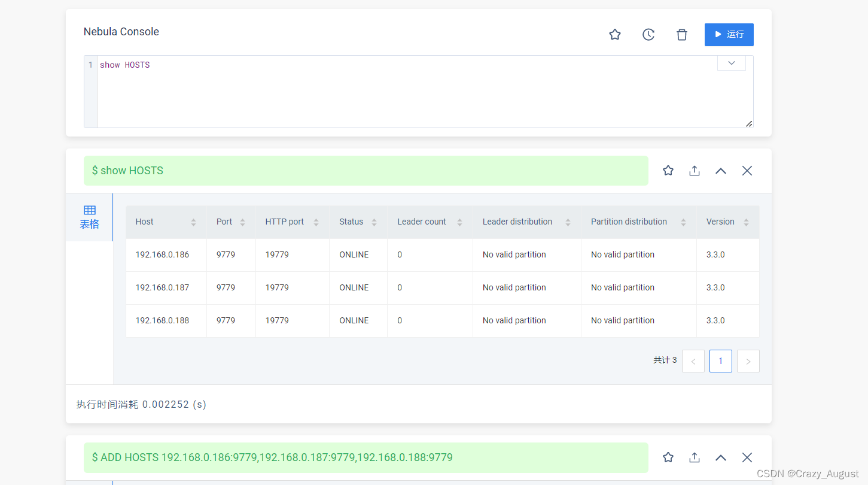Screen dimensions: 868x485
Task: Run the query with 运行 button
Action: click(x=729, y=35)
